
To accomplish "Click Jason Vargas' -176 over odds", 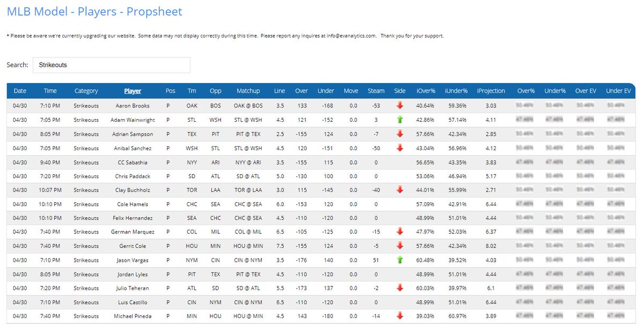I will (x=302, y=260).
